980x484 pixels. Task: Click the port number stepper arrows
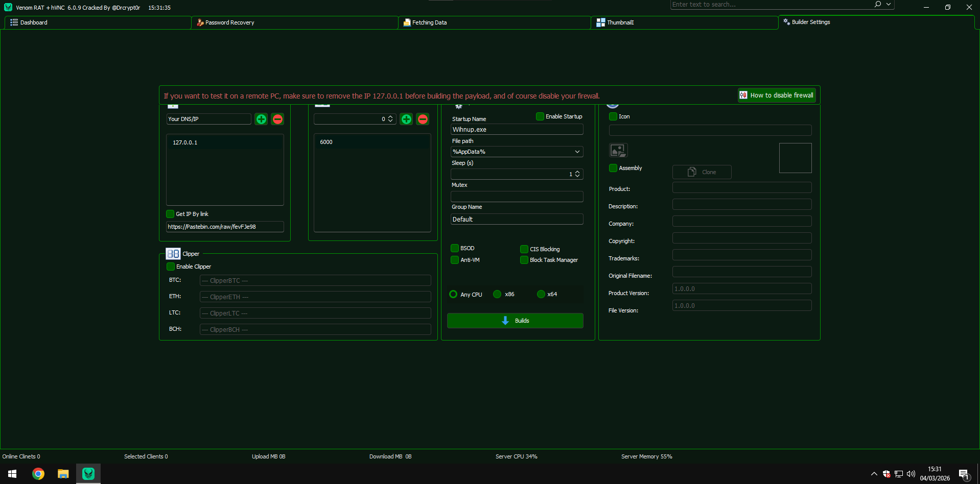[390, 119]
